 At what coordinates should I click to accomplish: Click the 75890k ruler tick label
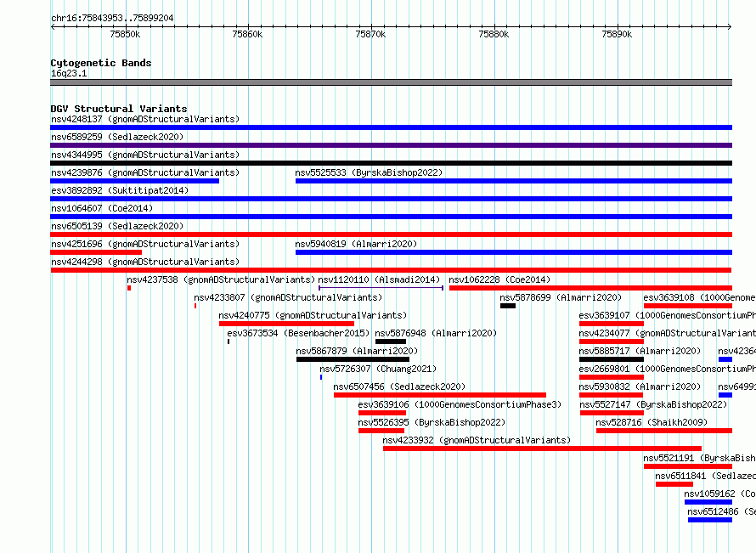[x=617, y=34]
